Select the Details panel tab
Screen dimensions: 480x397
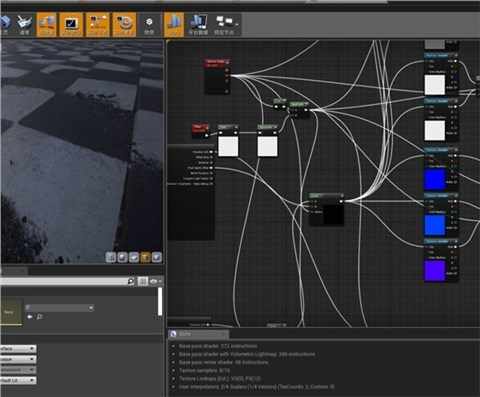13,271
